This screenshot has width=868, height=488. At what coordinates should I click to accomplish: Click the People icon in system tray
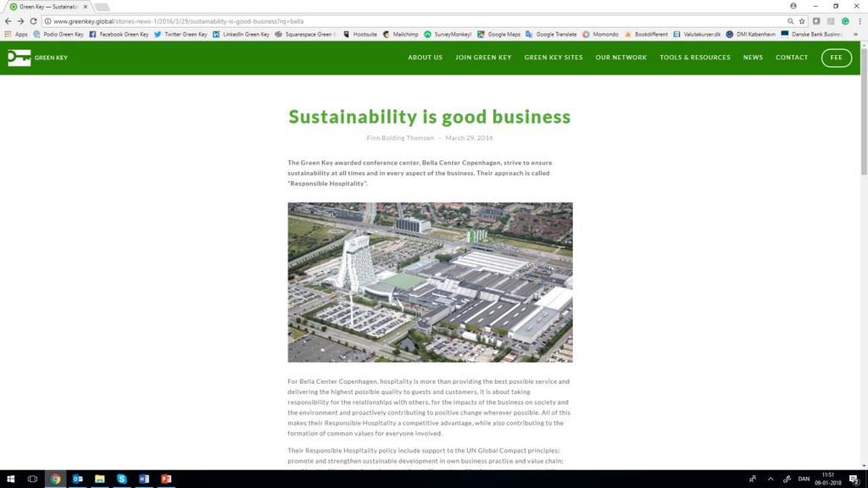[753, 480]
